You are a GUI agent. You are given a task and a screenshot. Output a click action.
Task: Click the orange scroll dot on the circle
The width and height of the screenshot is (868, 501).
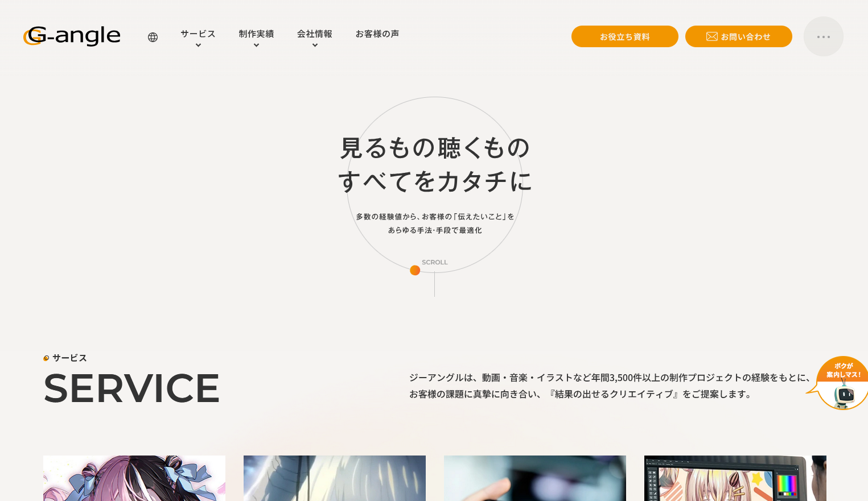coord(415,270)
